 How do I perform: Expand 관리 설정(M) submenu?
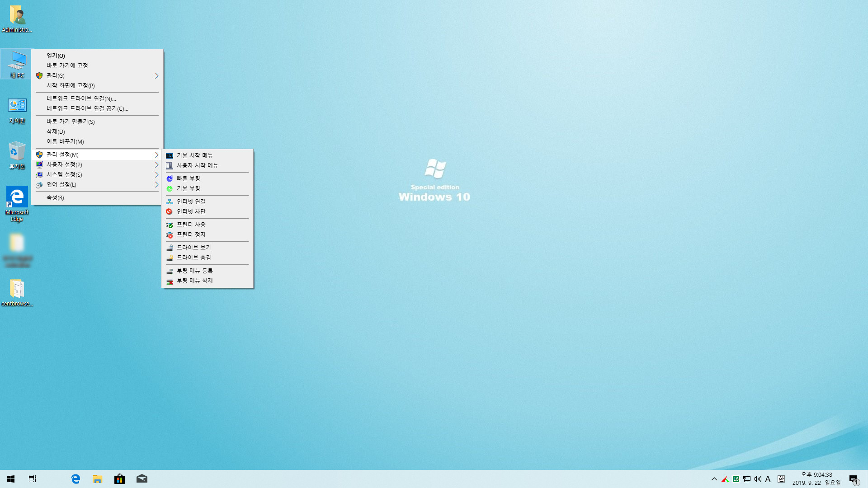(x=97, y=155)
